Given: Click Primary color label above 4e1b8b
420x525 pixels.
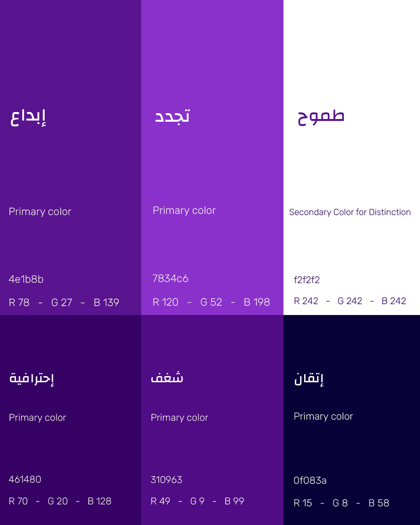Looking at the screenshot, I should (40, 212).
